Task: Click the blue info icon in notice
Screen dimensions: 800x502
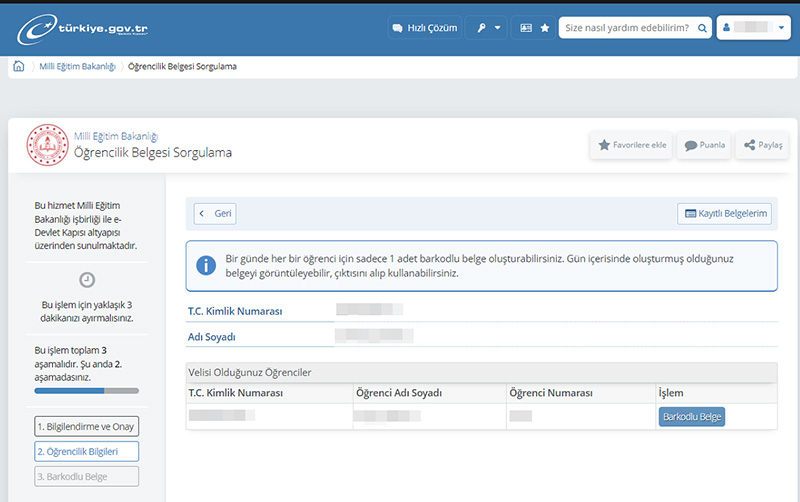Action: tap(206, 266)
